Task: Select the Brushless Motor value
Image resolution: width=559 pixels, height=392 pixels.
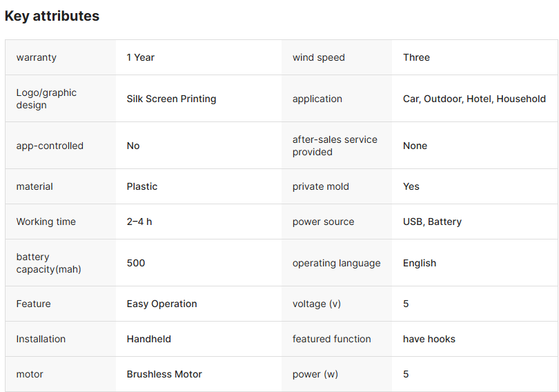Action: click(x=164, y=374)
